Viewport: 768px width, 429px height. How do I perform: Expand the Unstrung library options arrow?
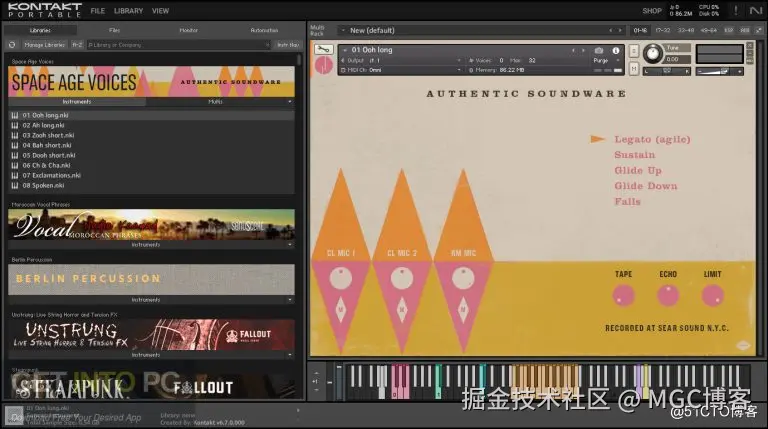(x=290, y=355)
